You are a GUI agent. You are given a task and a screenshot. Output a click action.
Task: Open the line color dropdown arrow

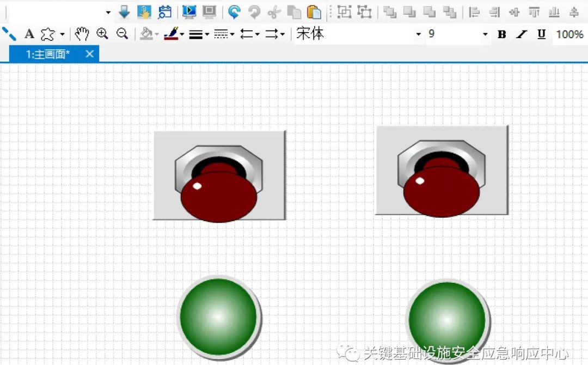182,34
